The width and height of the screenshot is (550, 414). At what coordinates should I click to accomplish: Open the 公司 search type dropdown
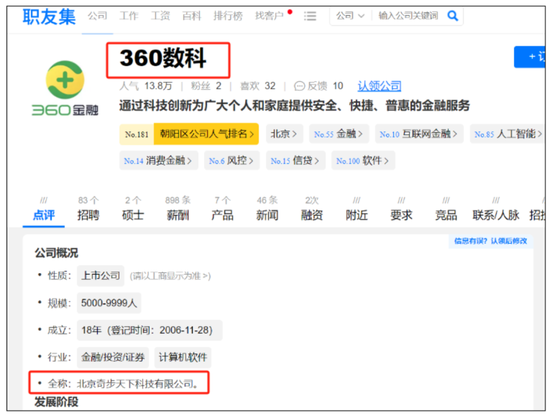coord(350,16)
